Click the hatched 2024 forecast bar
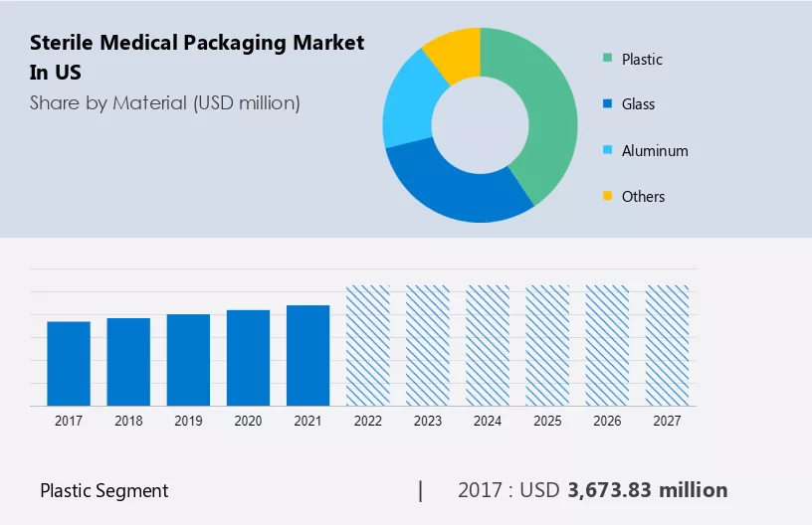812x525 pixels. point(488,345)
